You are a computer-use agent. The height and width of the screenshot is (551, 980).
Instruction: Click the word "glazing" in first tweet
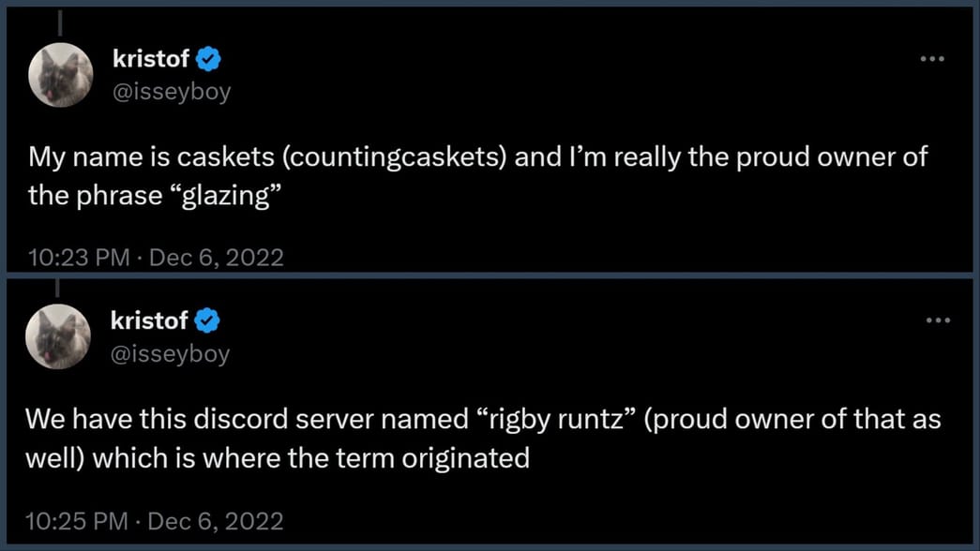(226, 196)
